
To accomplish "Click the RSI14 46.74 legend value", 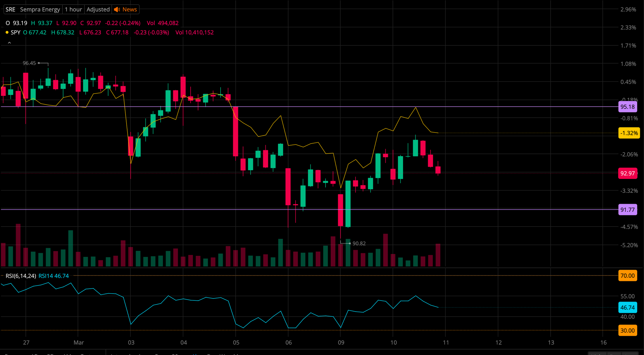I will (x=53, y=276).
